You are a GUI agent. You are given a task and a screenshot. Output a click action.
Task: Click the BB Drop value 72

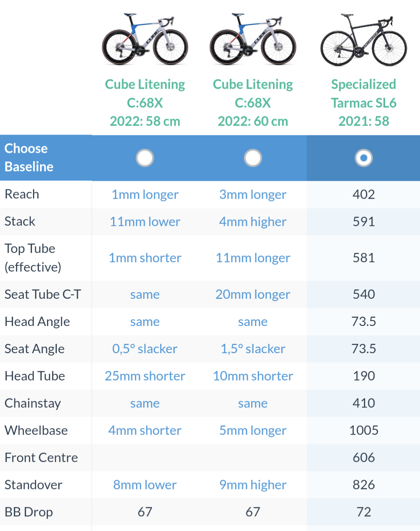point(364,512)
